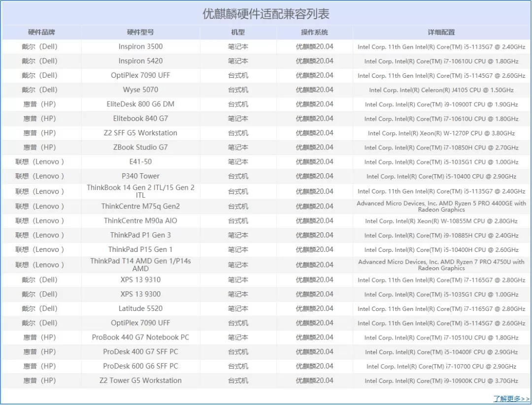The width and height of the screenshot is (532, 405).
Task: Click the Core i9-10885H CPU configuration cell
Action: tap(441, 236)
